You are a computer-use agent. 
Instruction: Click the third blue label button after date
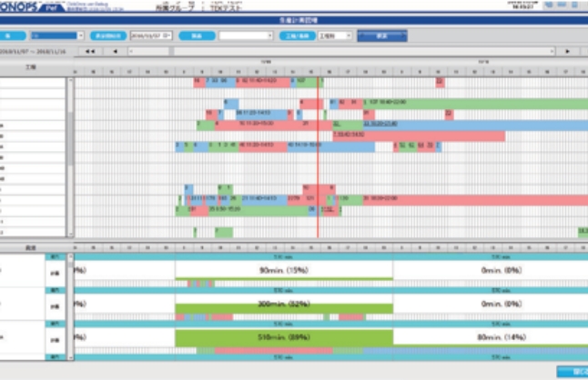point(198,35)
